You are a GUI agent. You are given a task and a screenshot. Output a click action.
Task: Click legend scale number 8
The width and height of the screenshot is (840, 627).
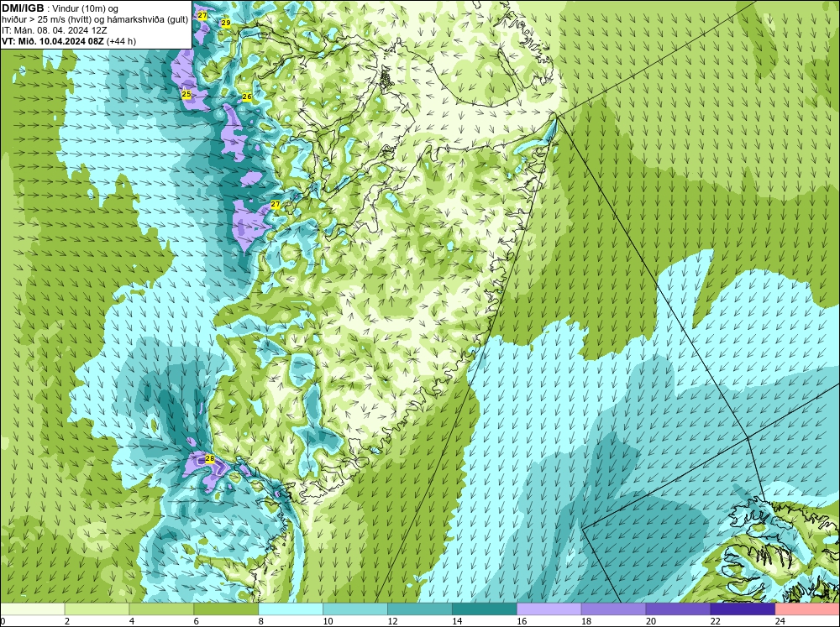pos(261,621)
